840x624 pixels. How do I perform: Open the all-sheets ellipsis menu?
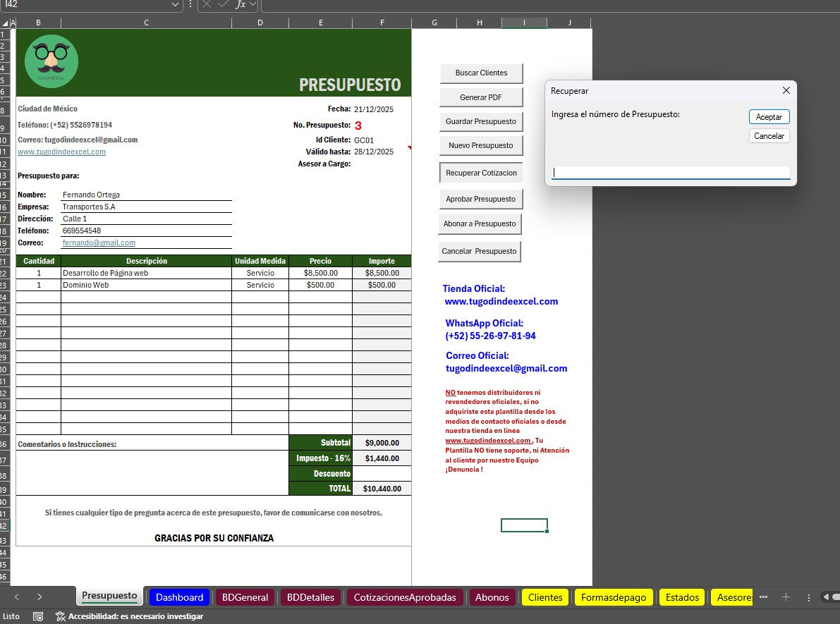point(763,597)
